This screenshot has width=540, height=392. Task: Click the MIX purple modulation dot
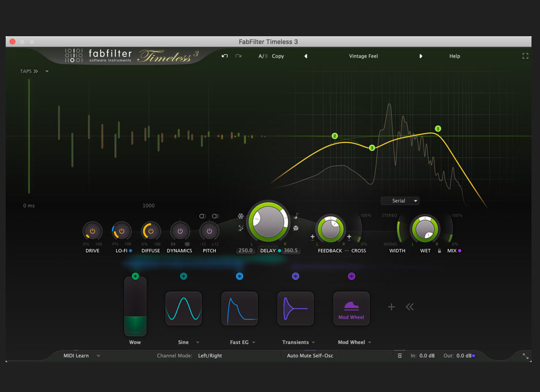[x=460, y=251]
